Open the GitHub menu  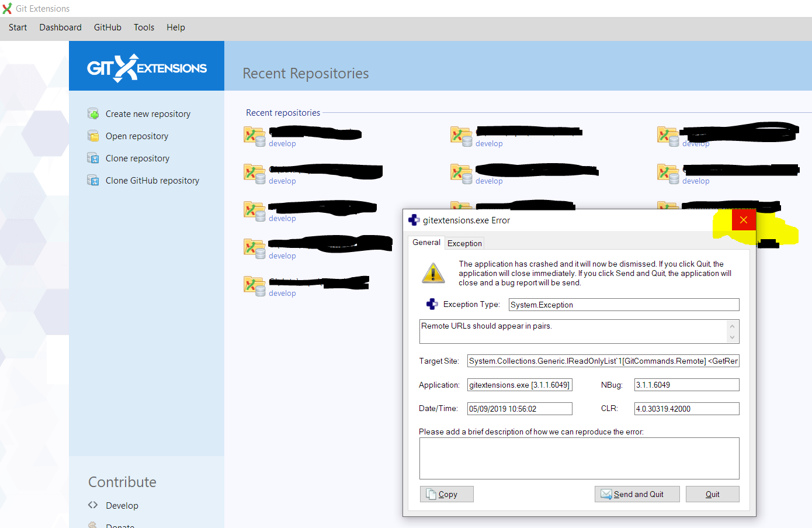coord(107,27)
